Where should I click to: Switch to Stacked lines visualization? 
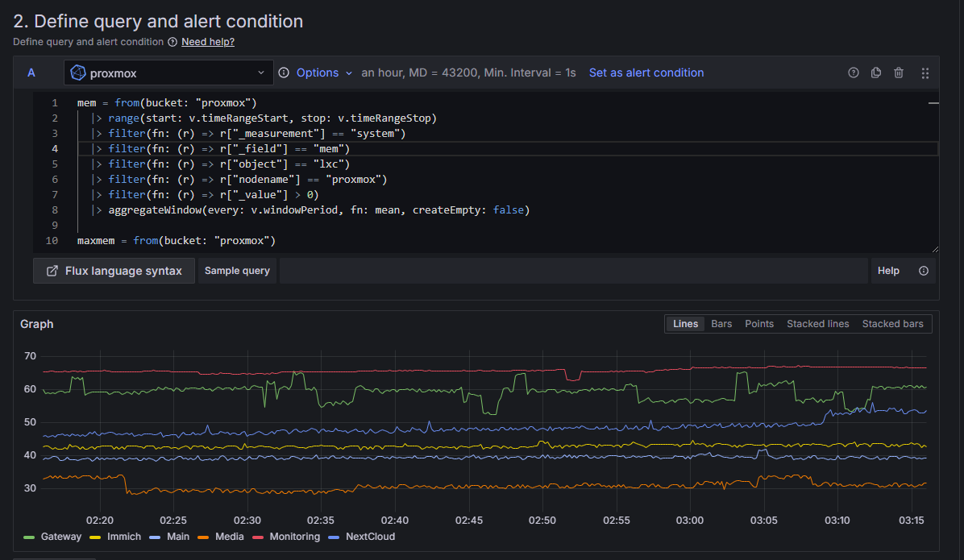pyautogui.click(x=817, y=323)
